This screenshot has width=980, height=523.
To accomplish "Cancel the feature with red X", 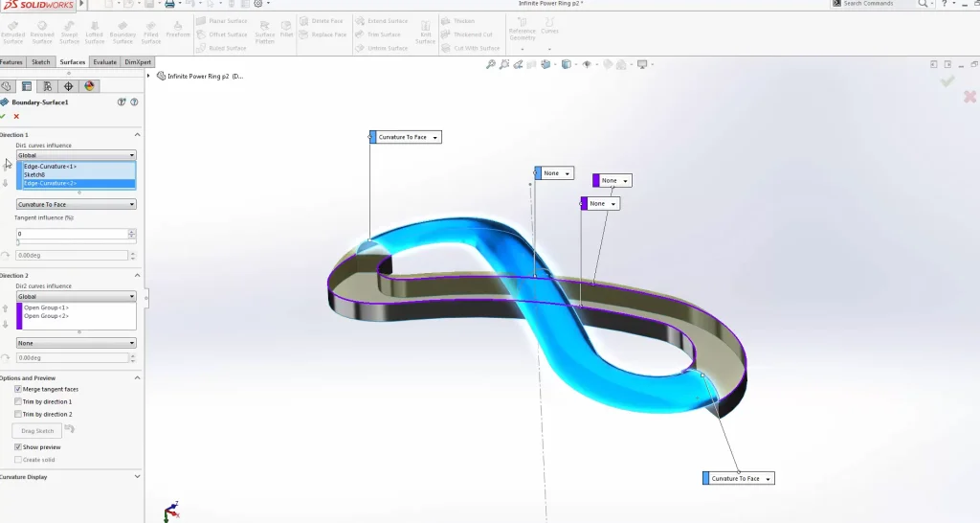I will [16, 116].
